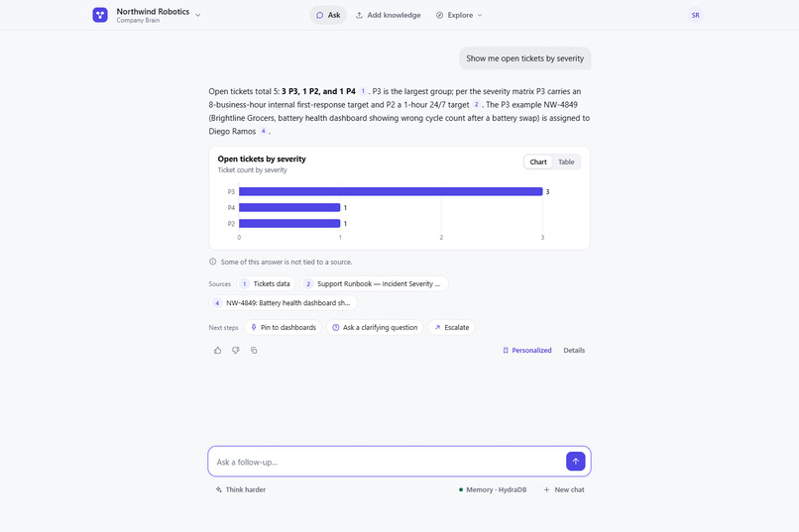Open the SR user avatar
799x532 pixels.
[695, 15]
